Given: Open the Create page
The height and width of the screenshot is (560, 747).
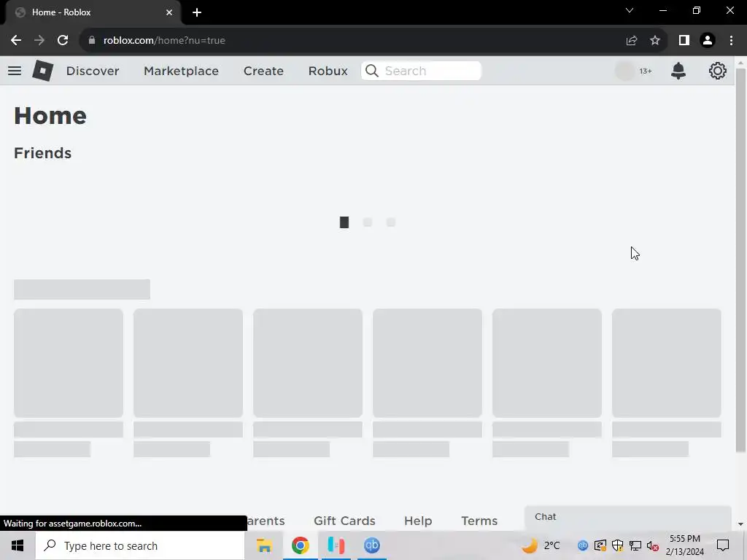Looking at the screenshot, I should click(x=263, y=71).
